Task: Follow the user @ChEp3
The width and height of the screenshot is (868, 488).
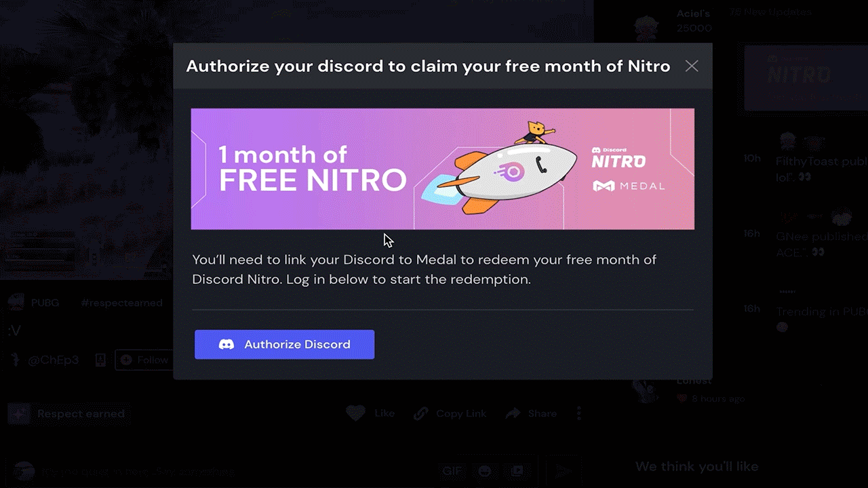Action: pos(144,360)
